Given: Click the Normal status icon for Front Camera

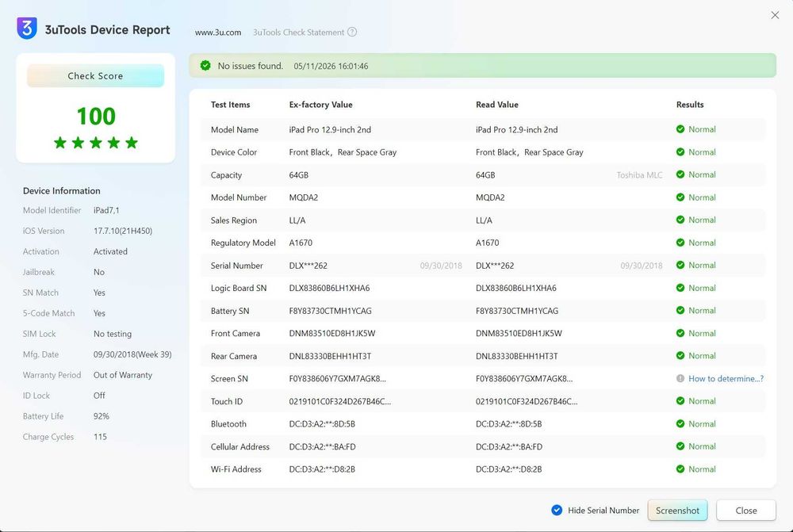Looking at the screenshot, I should [680, 333].
